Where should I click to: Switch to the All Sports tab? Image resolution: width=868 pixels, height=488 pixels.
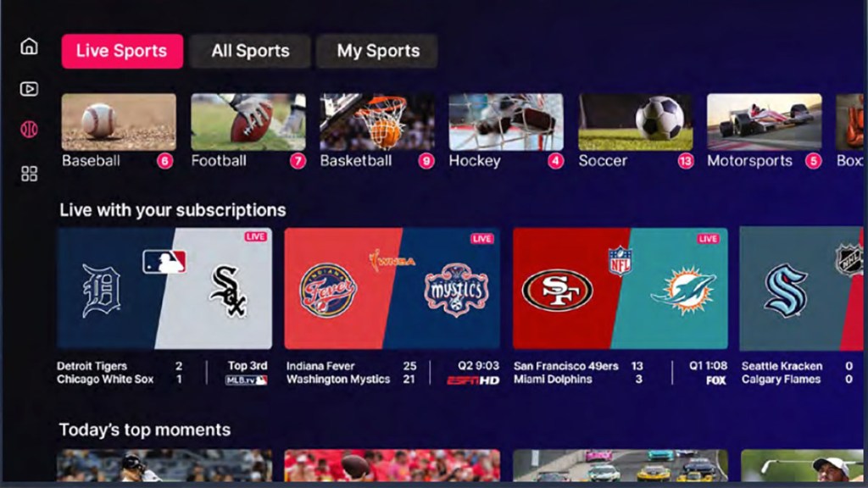[x=250, y=51]
